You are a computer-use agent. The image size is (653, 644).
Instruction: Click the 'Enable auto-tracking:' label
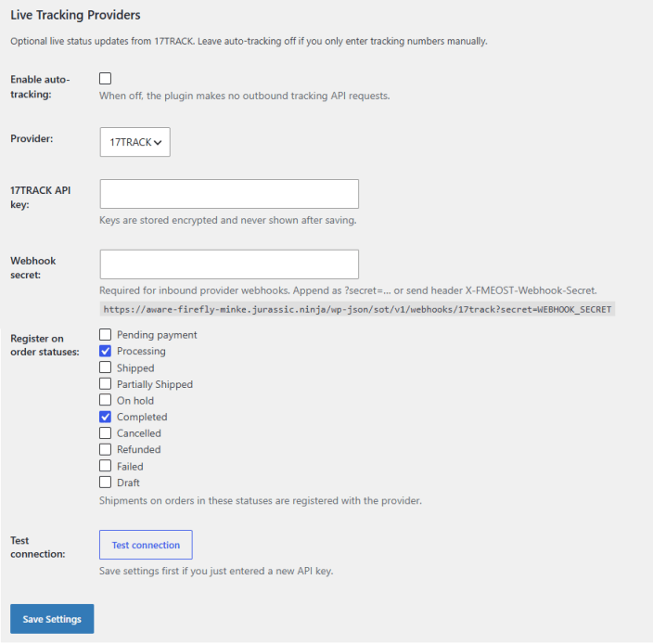tap(40, 86)
